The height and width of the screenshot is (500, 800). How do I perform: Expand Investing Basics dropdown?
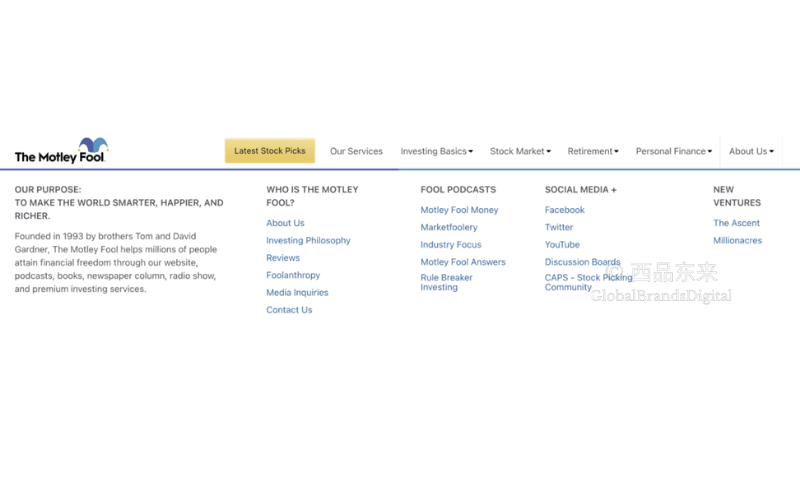pos(437,152)
